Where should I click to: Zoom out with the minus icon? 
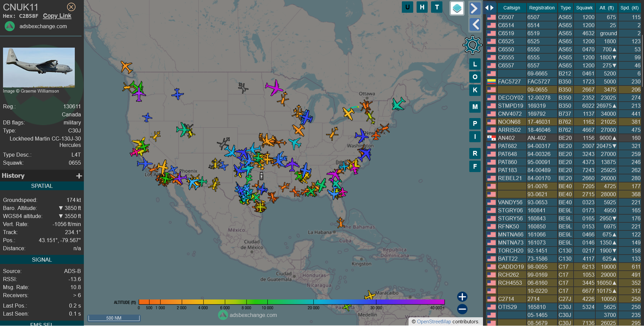(462, 309)
